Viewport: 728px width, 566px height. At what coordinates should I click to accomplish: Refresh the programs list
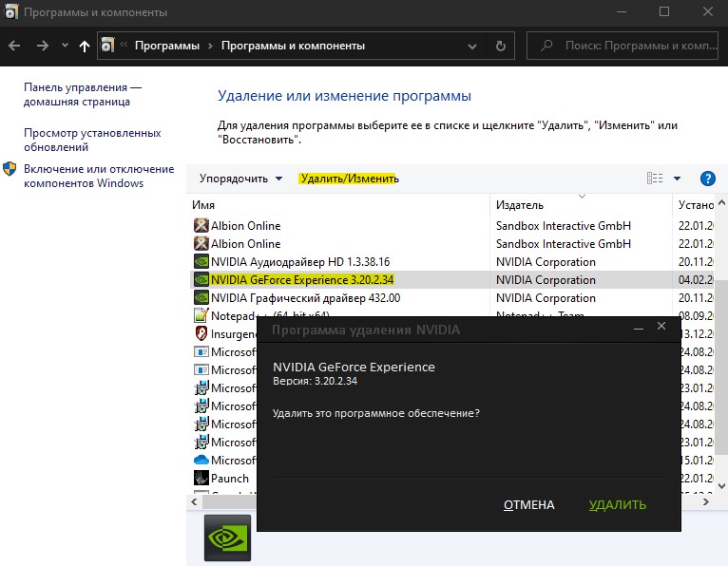[x=501, y=46]
